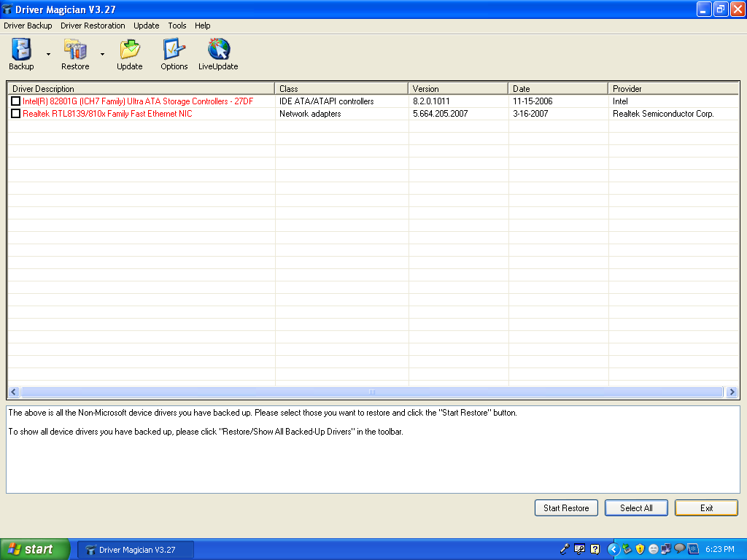The width and height of the screenshot is (747, 560).
Task: Show hidden tray icons with the chevron
Action: coord(613,550)
